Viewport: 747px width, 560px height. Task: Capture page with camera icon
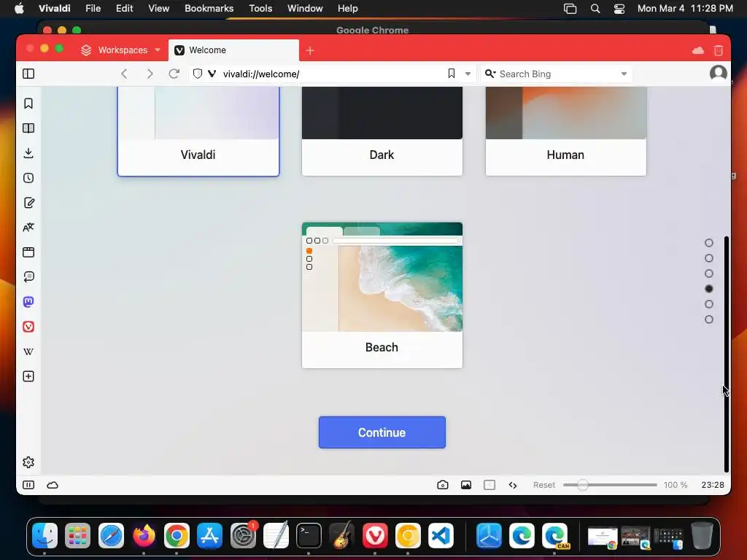click(x=443, y=485)
